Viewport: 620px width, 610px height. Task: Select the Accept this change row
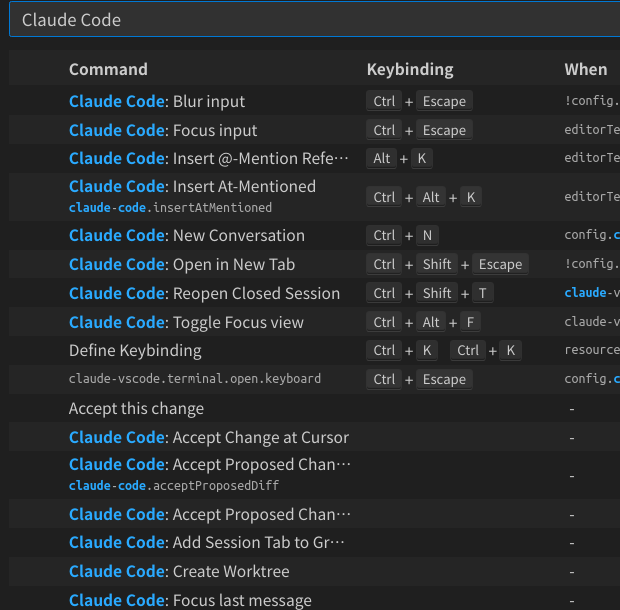(314, 408)
